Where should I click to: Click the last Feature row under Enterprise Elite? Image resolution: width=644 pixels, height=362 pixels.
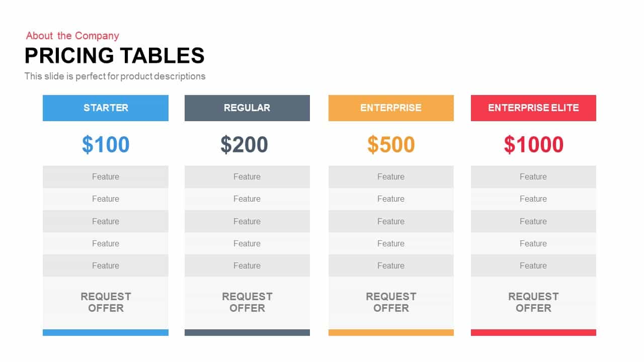coord(533,265)
